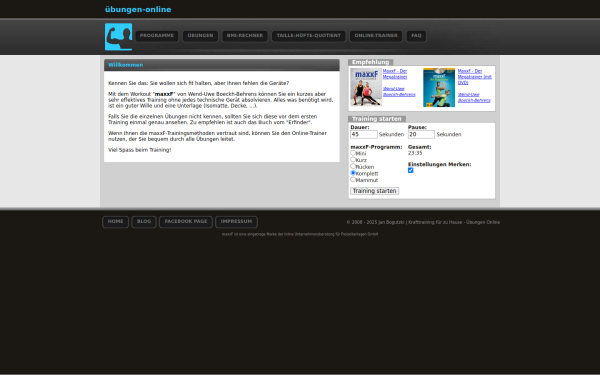Click Wend-Uwe Boeckh-Behrens link under DVD

coord(474,98)
